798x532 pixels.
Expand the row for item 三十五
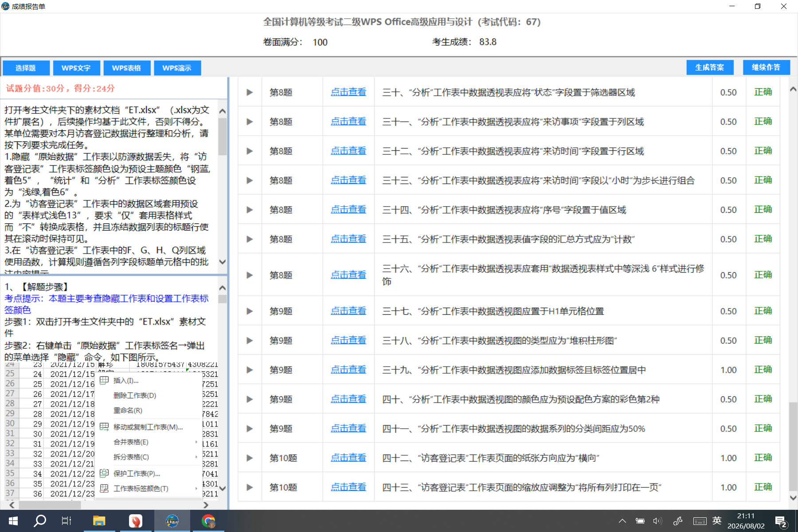[250, 239]
